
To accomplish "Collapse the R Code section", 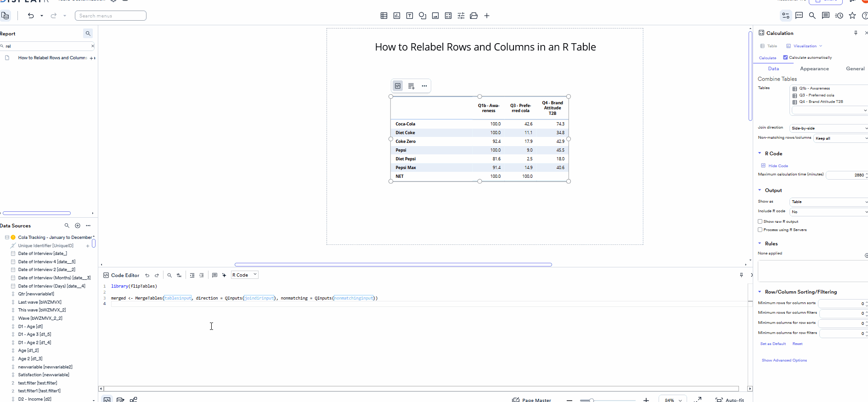I will click(760, 153).
